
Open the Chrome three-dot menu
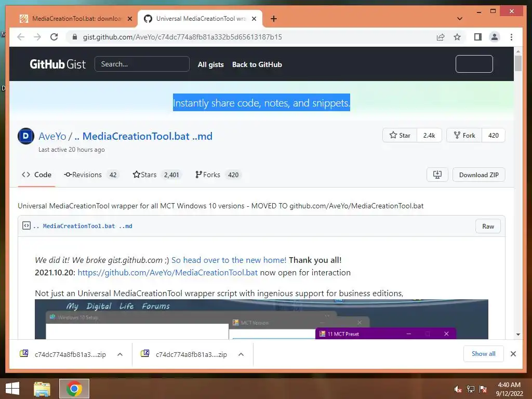pyautogui.click(x=511, y=37)
